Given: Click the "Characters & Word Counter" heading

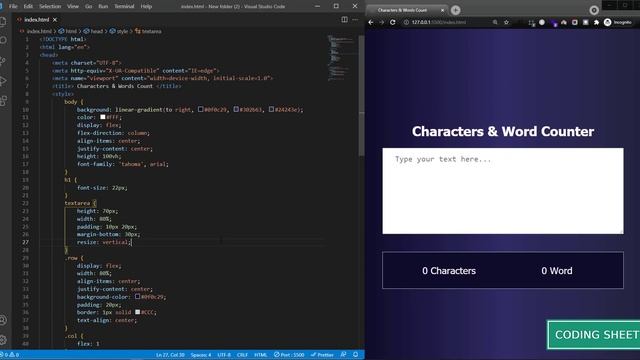Looking at the screenshot, I should coord(503,131).
